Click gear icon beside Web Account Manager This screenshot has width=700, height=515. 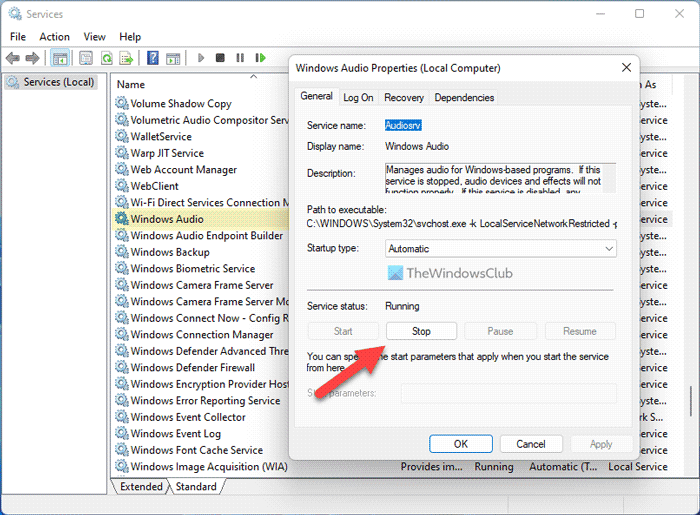point(122,169)
